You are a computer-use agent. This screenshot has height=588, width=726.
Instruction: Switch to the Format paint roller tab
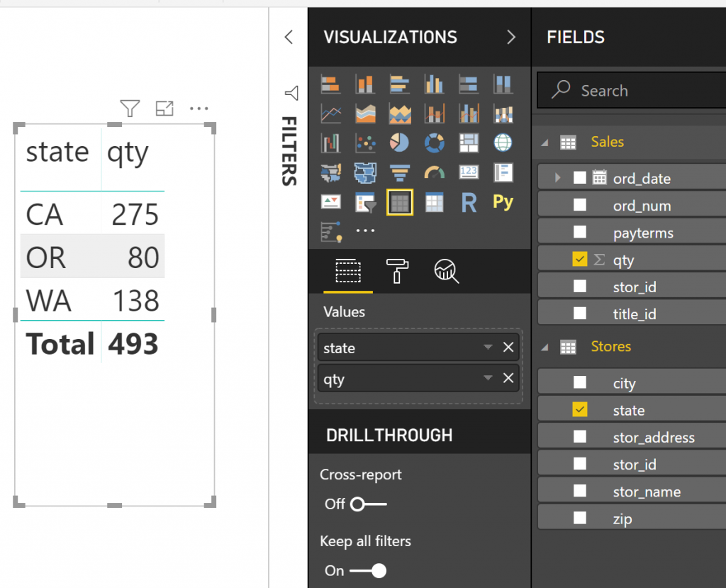coord(396,270)
